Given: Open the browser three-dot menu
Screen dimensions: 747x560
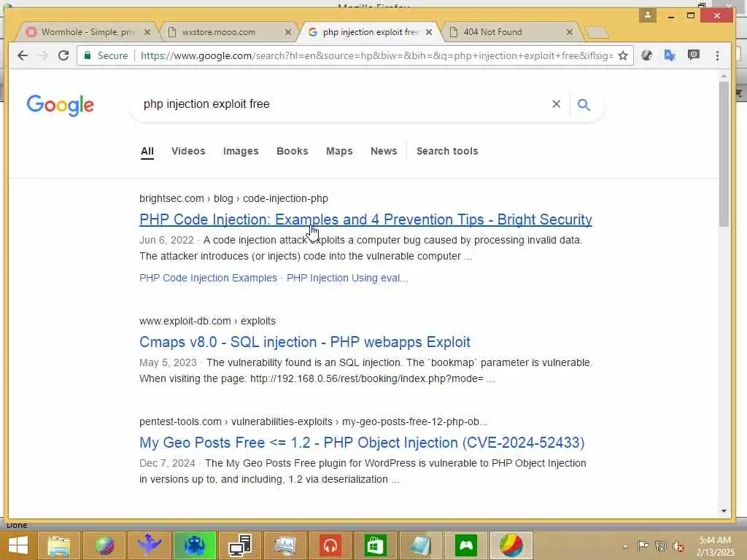Looking at the screenshot, I should tap(718, 55).
